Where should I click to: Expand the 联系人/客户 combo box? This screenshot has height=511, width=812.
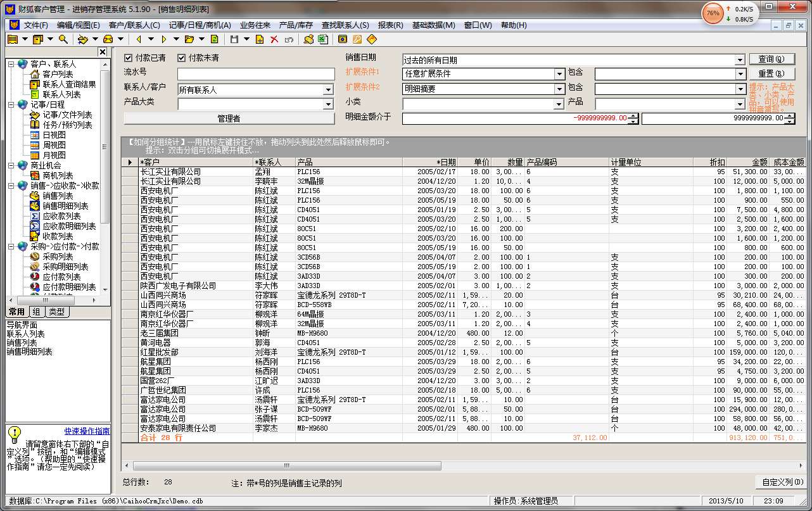(x=328, y=90)
